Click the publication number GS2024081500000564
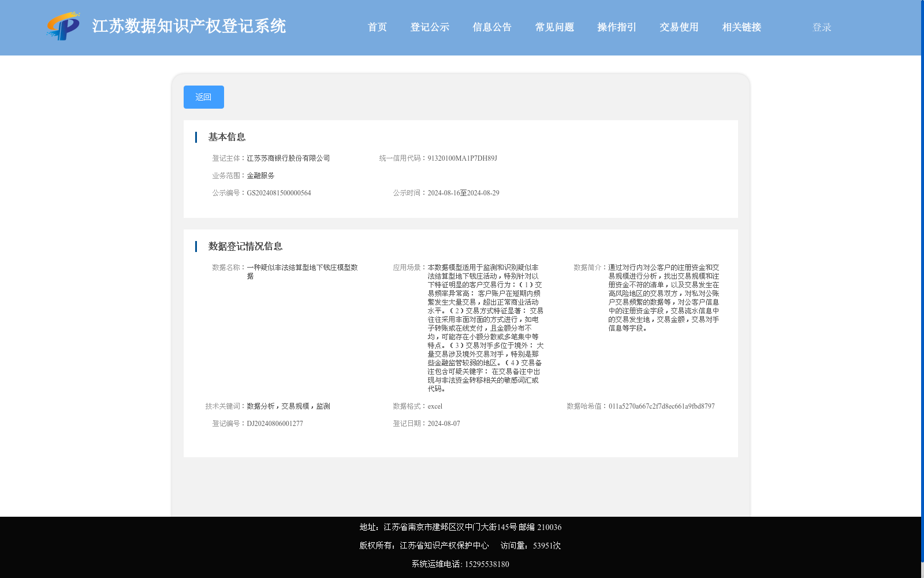The image size is (924, 578). click(x=279, y=193)
